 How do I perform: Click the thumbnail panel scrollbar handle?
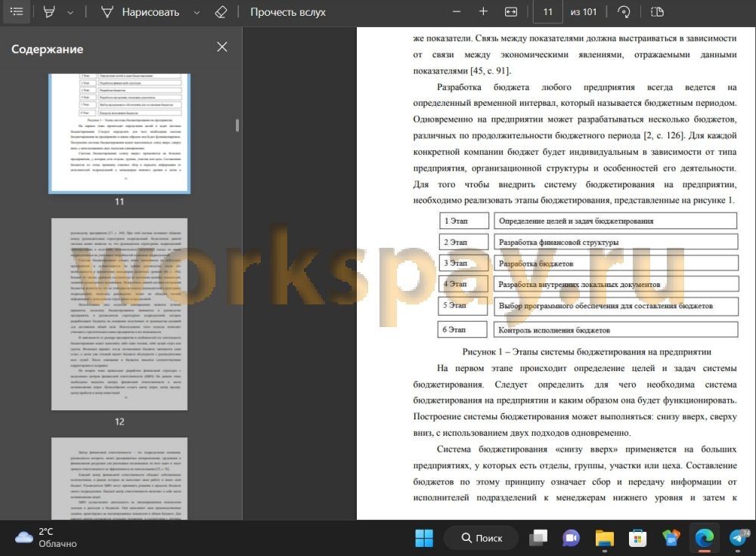click(x=237, y=125)
